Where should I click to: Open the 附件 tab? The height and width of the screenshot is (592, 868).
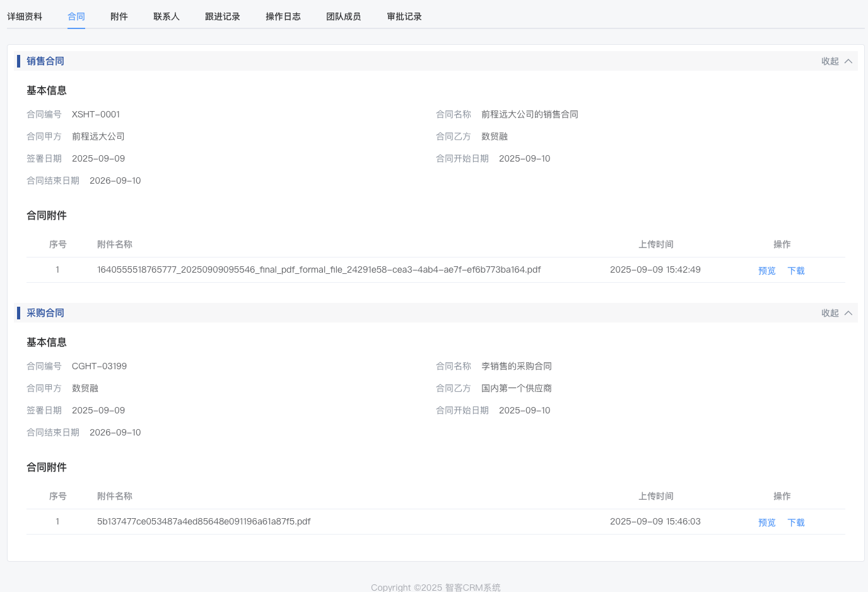coord(119,16)
